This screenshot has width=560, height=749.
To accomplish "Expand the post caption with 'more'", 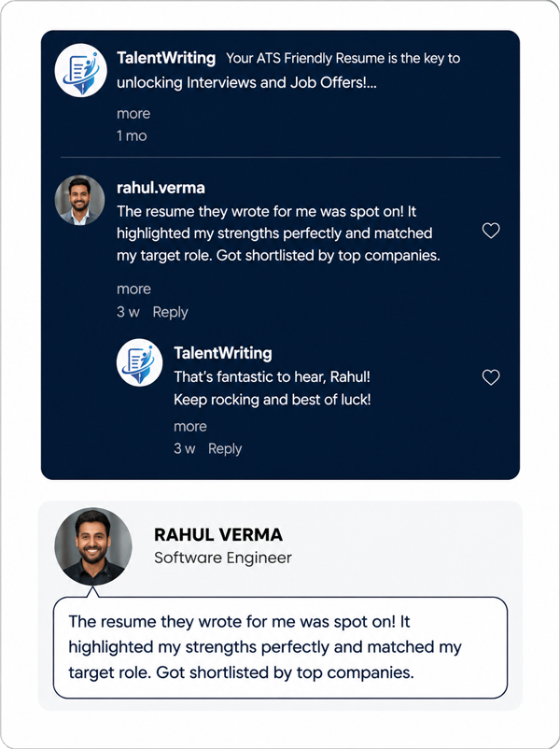I will pos(133,114).
